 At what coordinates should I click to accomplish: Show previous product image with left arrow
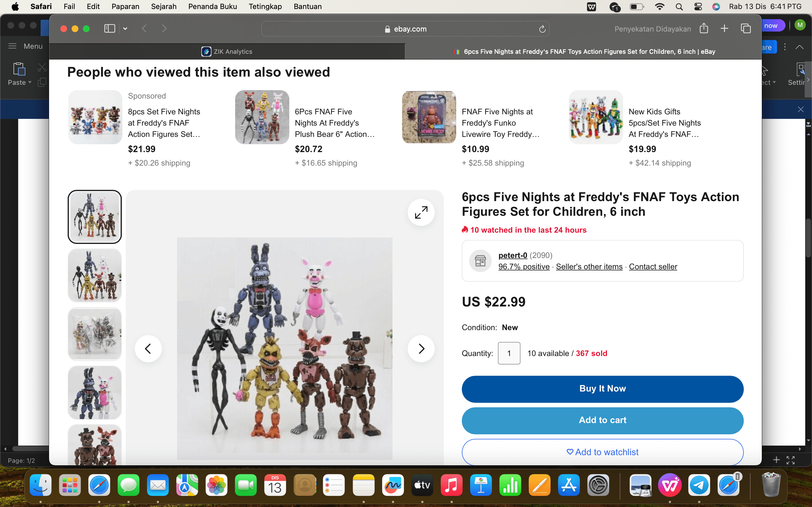pyautogui.click(x=148, y=349)
